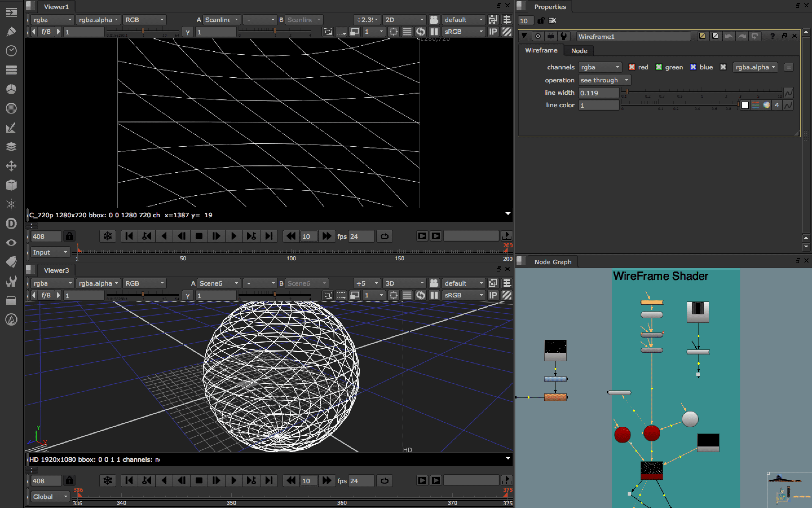Toggle the red channel checkbox
The height and width of the screenshot is (508, 812).
pos(632,67)
